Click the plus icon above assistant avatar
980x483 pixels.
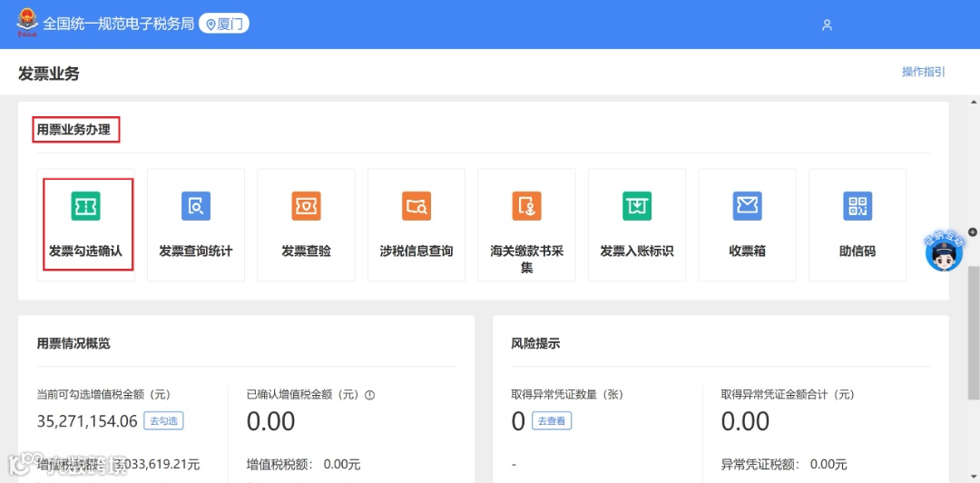coord(972,232)
